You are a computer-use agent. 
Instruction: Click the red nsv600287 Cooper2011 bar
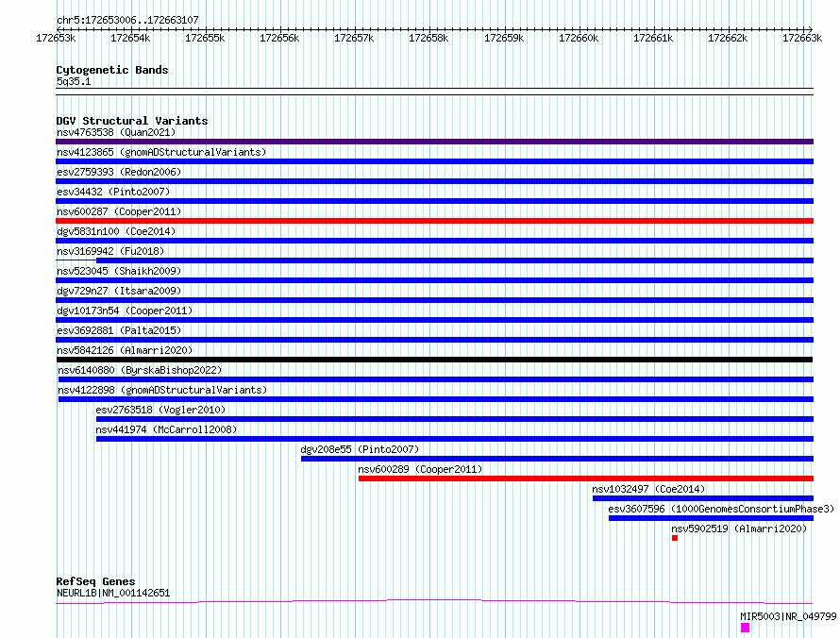(x=434, y=221)
